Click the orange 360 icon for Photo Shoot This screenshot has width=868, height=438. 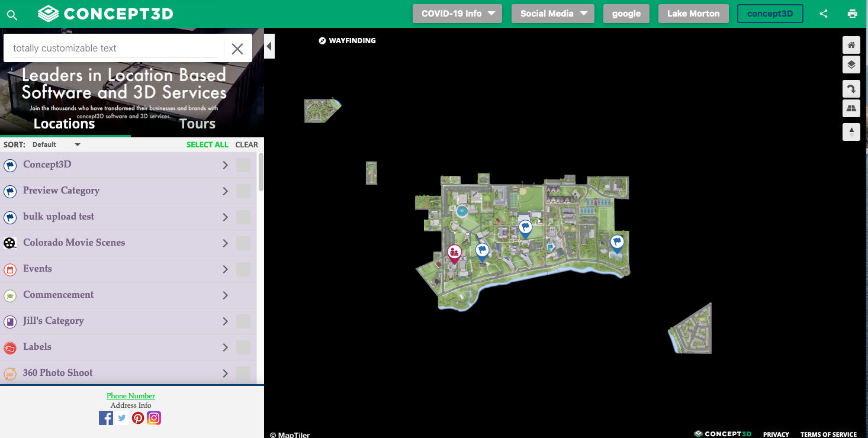tap(10, 373)
